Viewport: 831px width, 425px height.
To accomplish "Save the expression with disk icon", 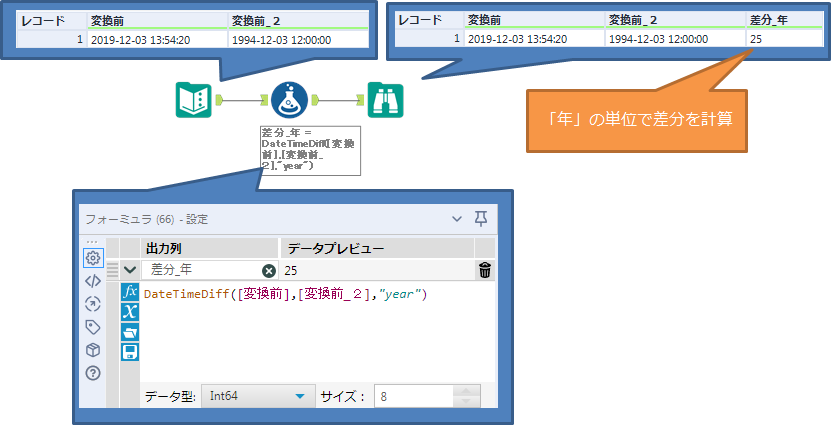I will [130, 352].
